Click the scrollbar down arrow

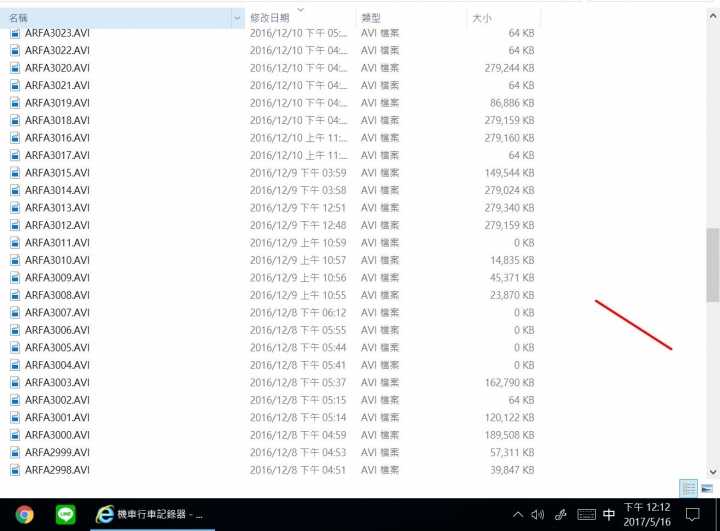713,472
